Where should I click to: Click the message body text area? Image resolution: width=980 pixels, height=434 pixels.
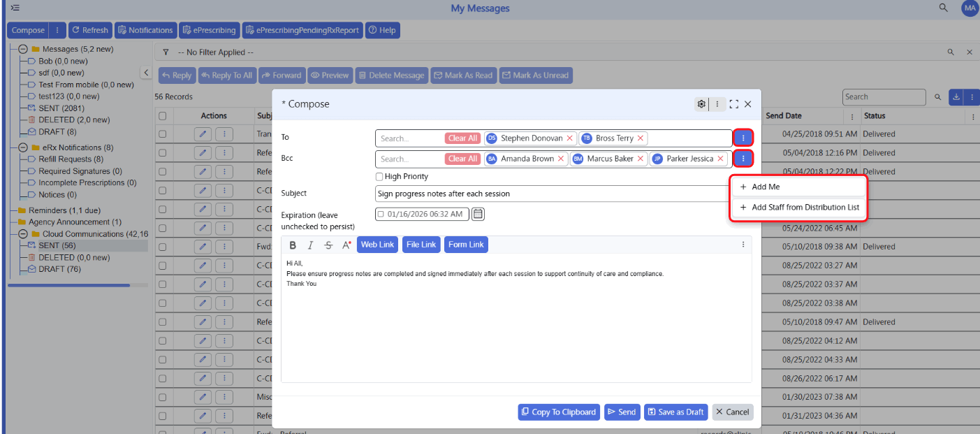tap(516, 318)
